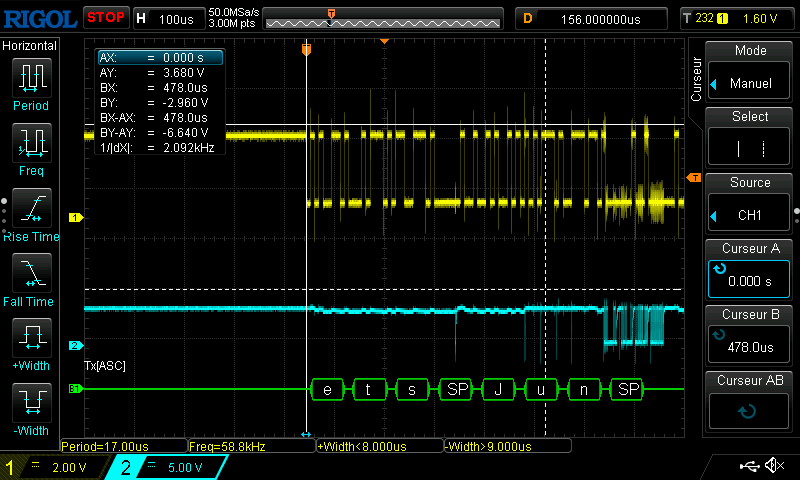Viewport: 800px width, 480px height.
Task: Click the decoded 'u' character box
Action: [x=541, y=390]
